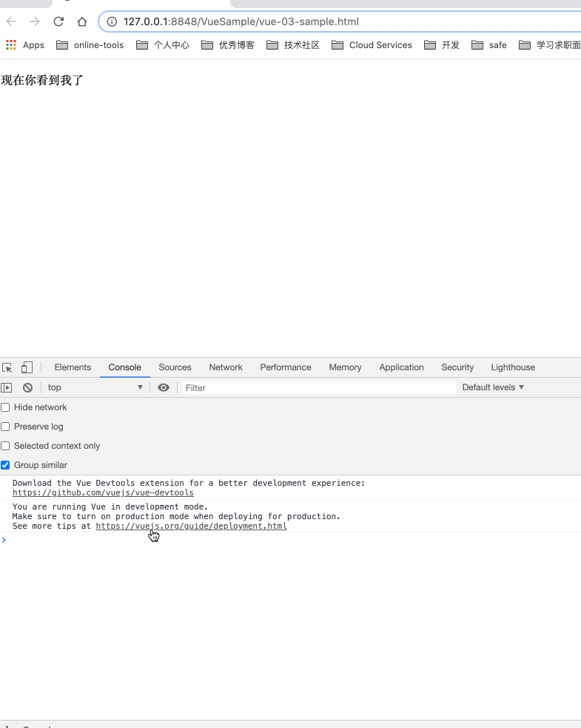This screenshot has height=728, width=581.
Task: Click the browser back arrow
Action: tap(11, 21)
